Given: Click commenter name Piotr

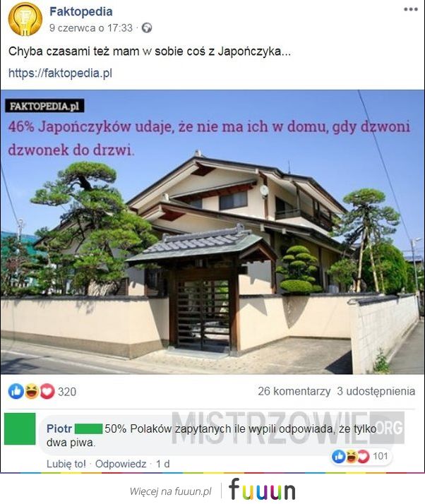Looking at the screenshot, I should coord(59,428).
